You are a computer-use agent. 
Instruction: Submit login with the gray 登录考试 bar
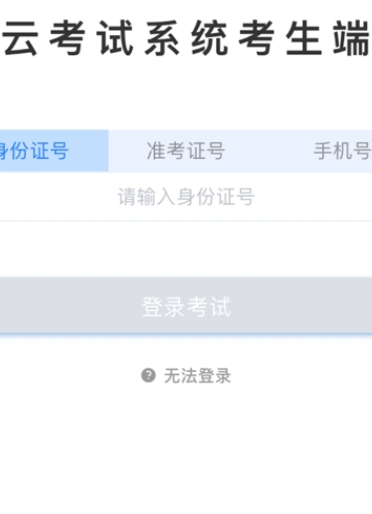point(186,305)
